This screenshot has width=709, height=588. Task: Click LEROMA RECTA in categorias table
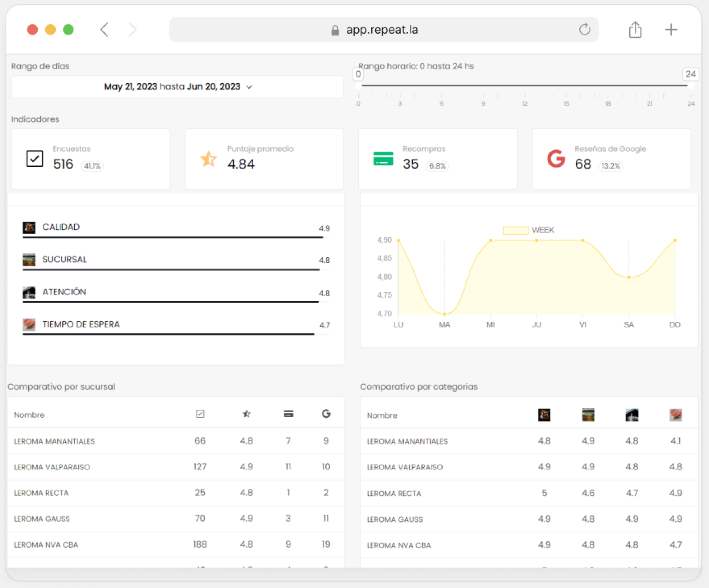click(x=394, y=493)
